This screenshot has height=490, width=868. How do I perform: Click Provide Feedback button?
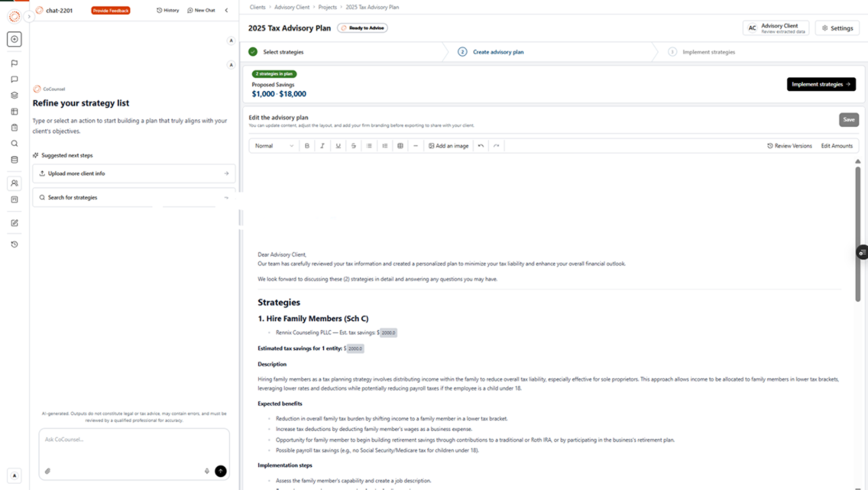[x=111, y=10]
